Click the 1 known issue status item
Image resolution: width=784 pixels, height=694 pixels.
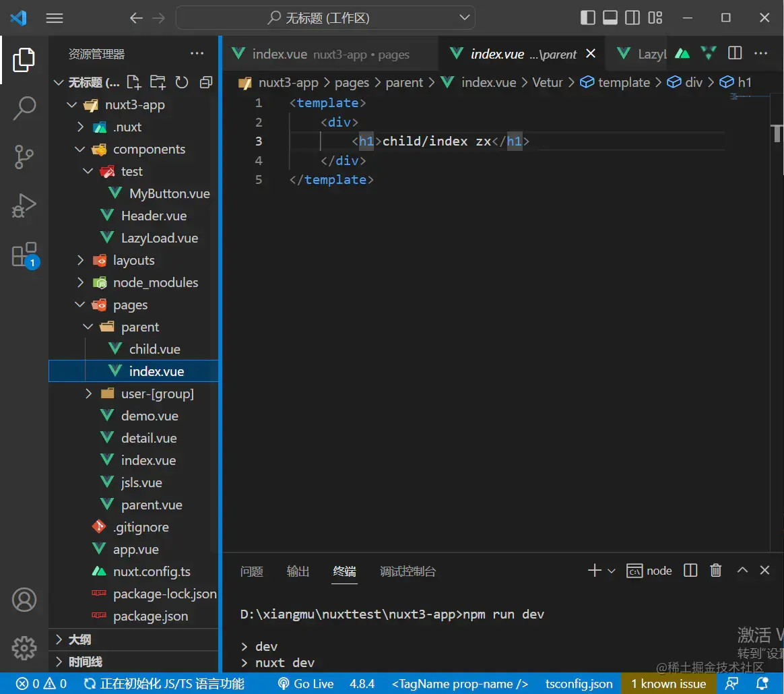click(x=668, y=683)
